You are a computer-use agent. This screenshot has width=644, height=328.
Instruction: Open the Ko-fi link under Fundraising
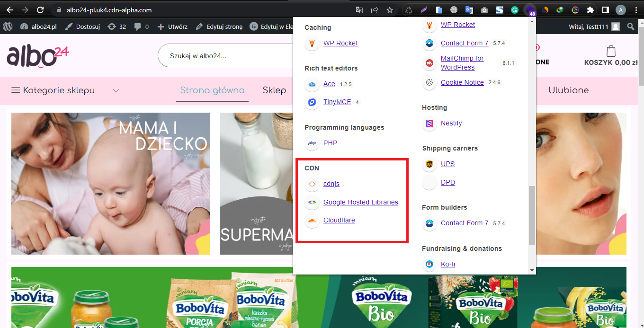coord(448,264)
